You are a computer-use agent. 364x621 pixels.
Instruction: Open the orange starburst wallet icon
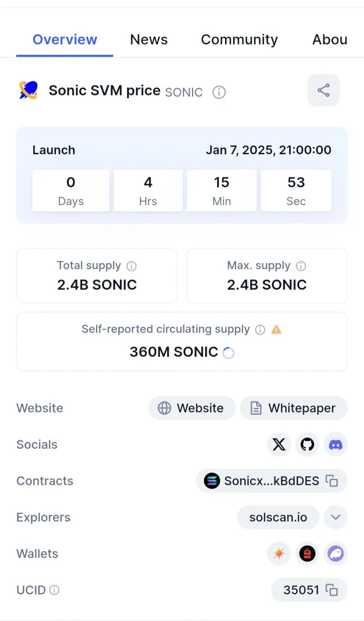[279, 554]
